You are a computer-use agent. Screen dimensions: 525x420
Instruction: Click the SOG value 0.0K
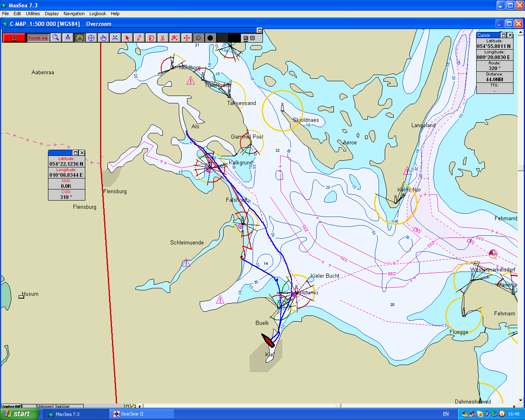click(66, 186)
